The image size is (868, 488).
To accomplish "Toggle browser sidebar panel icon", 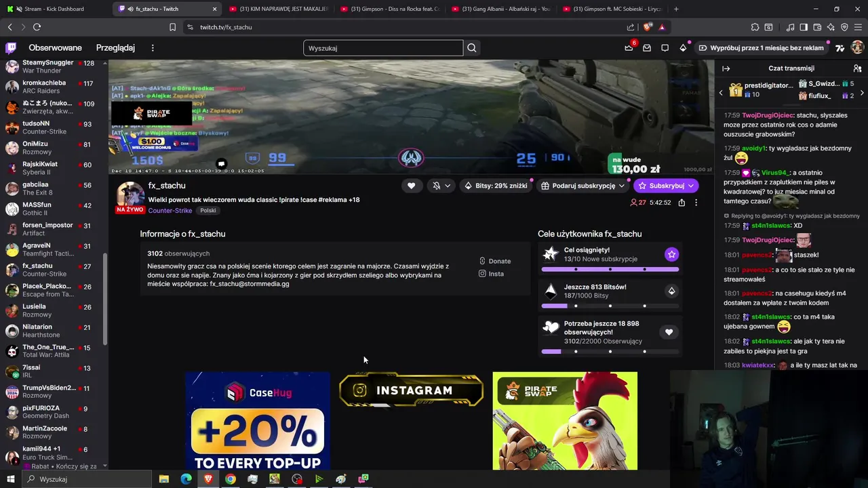I will (804, 27).
